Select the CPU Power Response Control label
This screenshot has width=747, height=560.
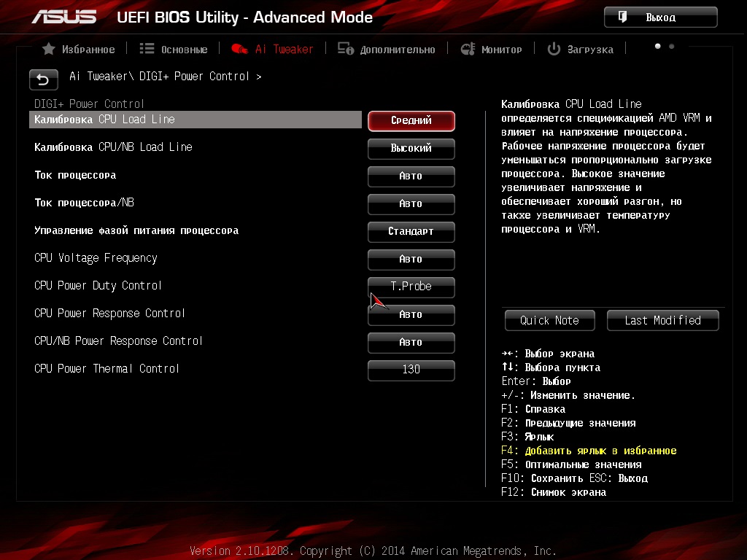109,314
